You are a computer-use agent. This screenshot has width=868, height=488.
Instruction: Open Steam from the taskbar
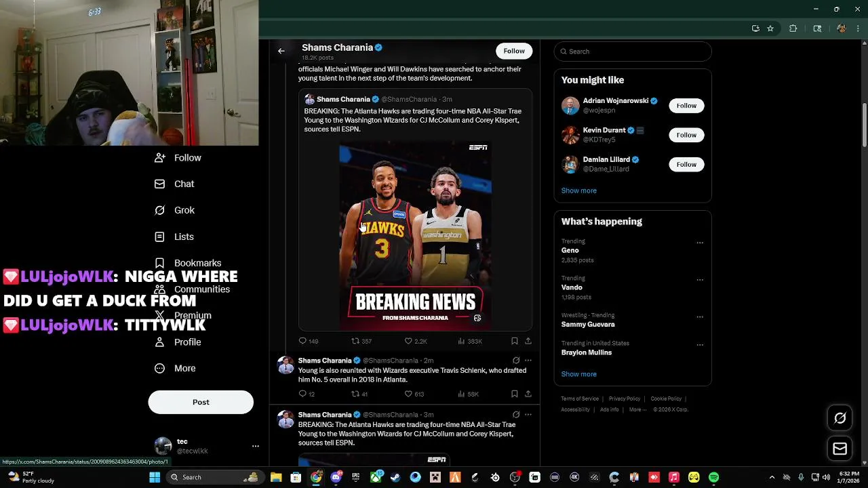pyautogui.click(x=395, y=477)
